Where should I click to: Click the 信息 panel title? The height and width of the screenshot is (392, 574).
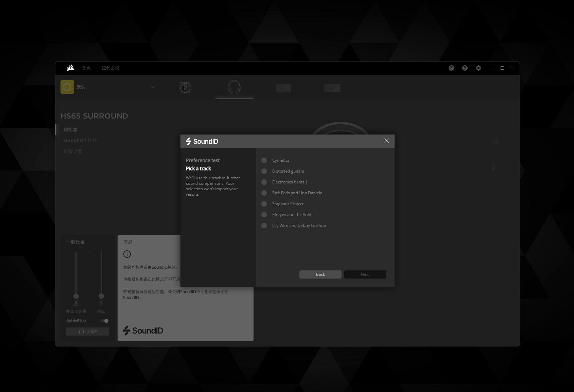[128, 242]
